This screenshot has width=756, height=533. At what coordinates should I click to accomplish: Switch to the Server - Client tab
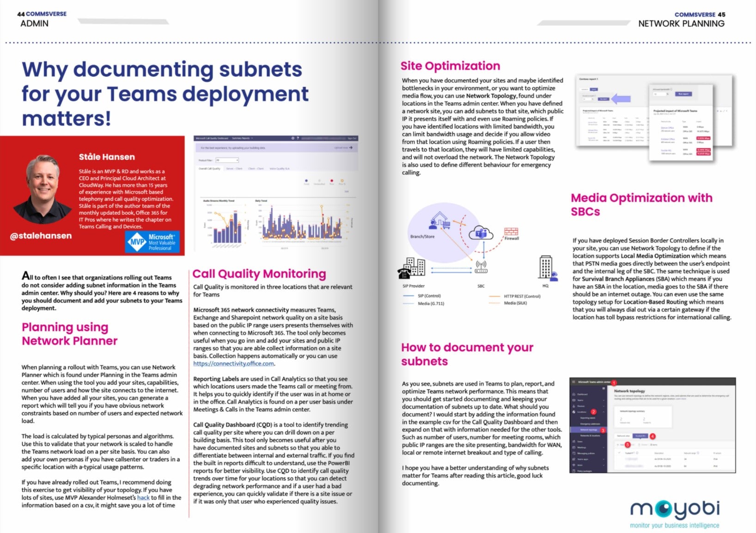click(234, 169)
